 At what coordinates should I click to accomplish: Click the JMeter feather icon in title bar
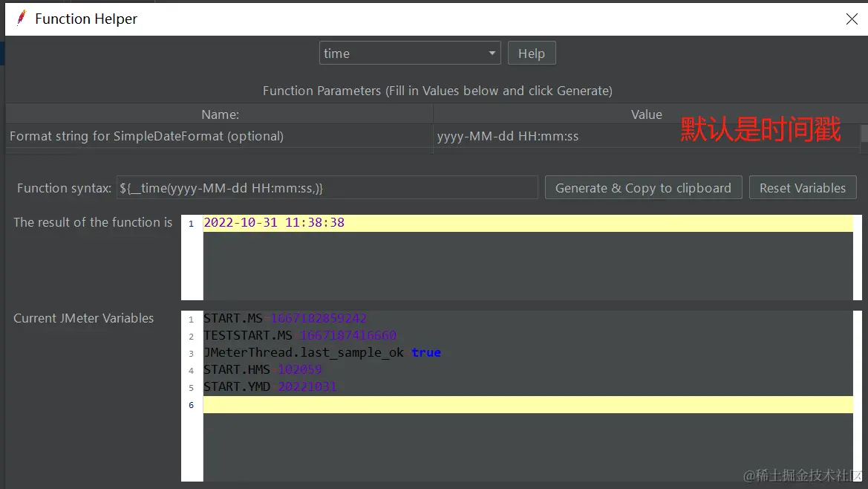click(22, 19)
